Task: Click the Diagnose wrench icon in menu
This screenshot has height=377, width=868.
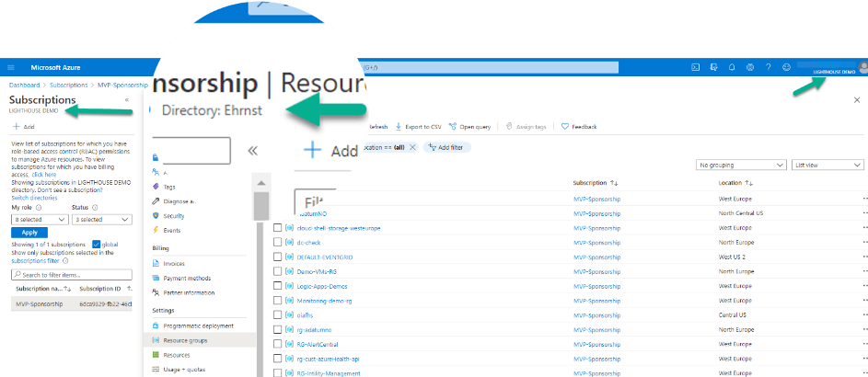Action: click(x=156, y=201)
